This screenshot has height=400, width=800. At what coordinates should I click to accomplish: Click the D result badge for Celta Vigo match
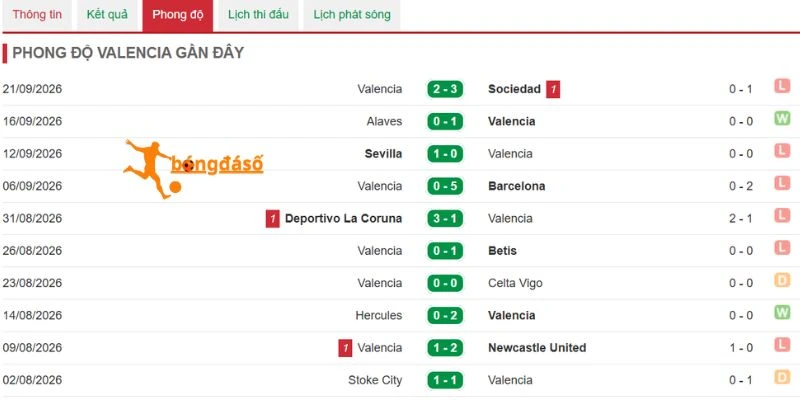pos(782,280)
